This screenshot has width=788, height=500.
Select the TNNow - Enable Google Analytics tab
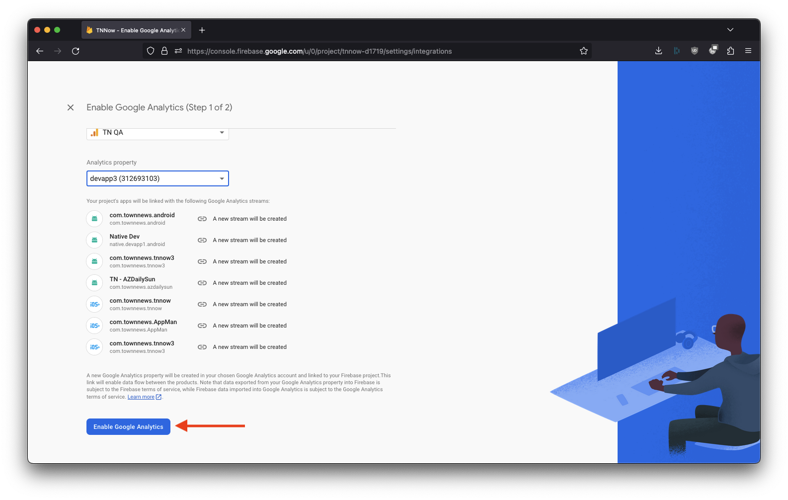tap(135, 30)
